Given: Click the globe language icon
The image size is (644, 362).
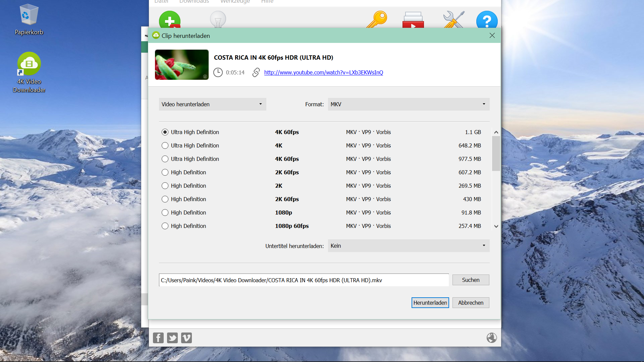Looking at the screenshot, I should point(492,338).
